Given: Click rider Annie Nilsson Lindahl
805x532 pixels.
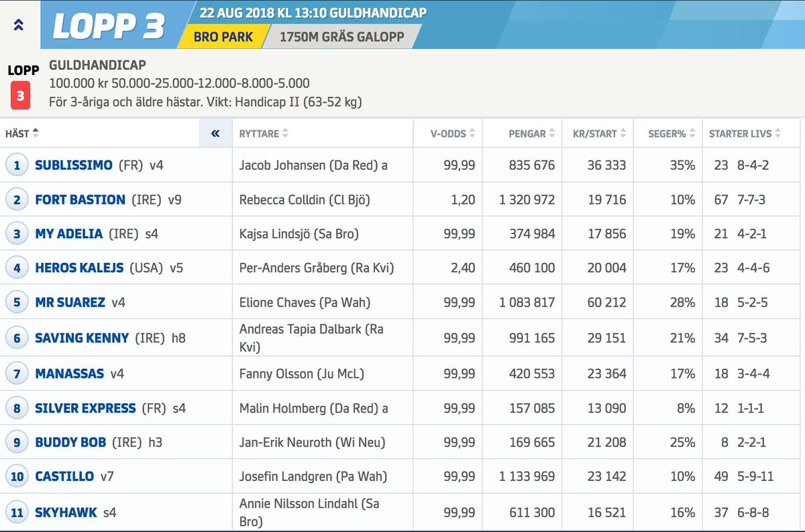Looking at the screenshot, I should click(311, 513).
